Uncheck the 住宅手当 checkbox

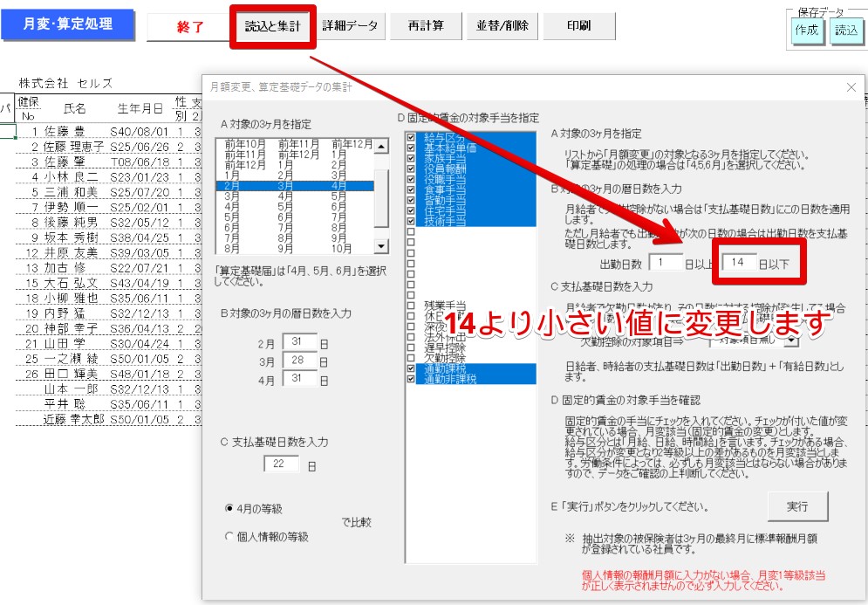411,211
